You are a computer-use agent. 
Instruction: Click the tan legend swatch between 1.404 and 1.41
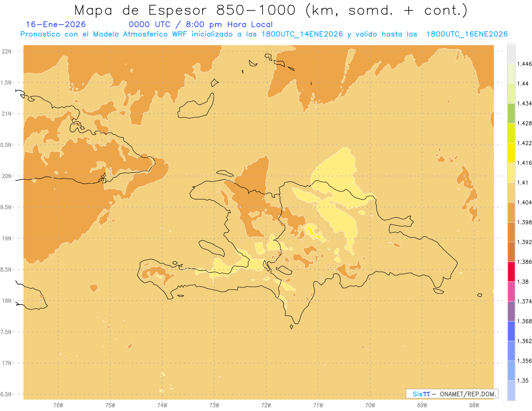[511, 192]
